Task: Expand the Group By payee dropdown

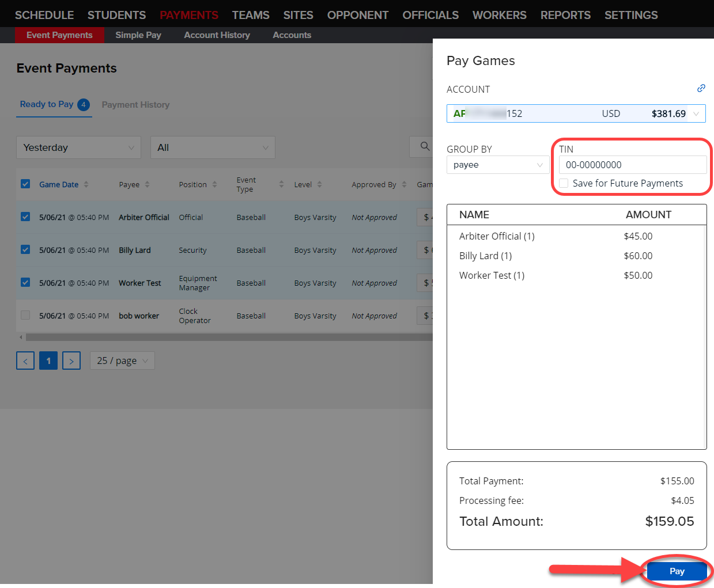Action: point(498,165)
